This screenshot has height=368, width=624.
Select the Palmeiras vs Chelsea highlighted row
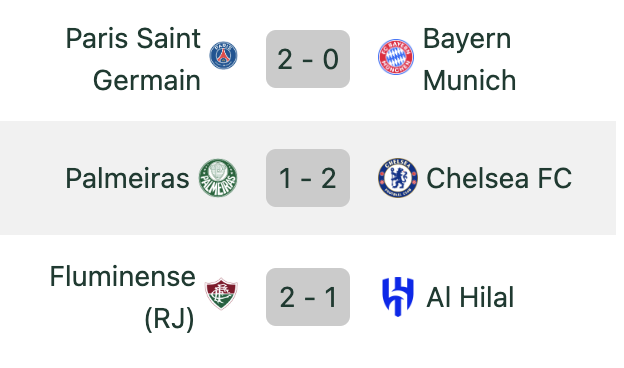coord(308,178)
